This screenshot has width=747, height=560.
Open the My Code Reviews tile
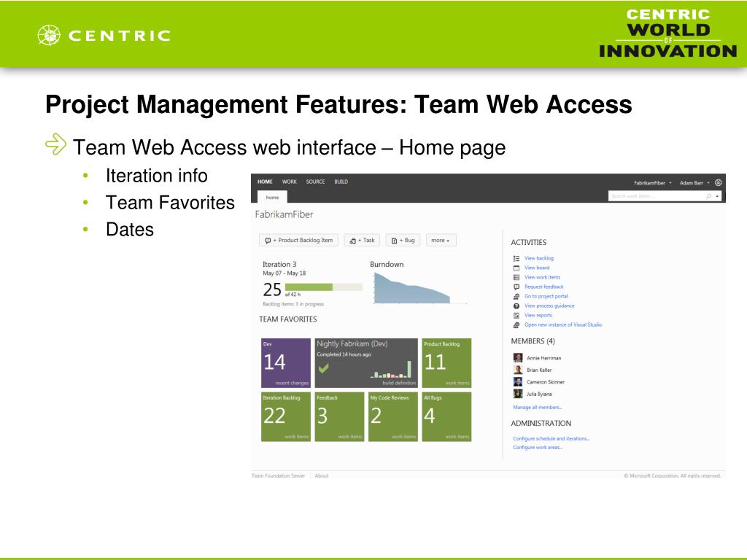point(393,416)
